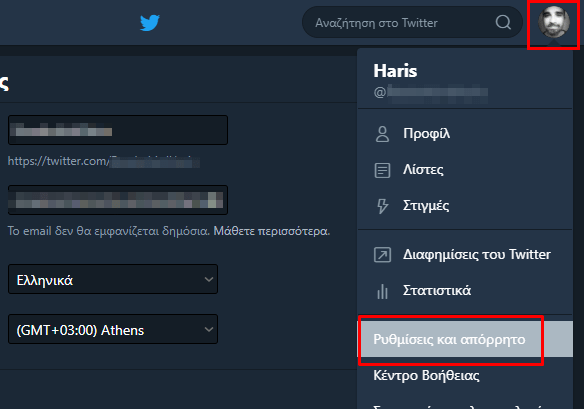Click the list icon beside Λίστες
This screenshot has height=409, width=584.
382,170
